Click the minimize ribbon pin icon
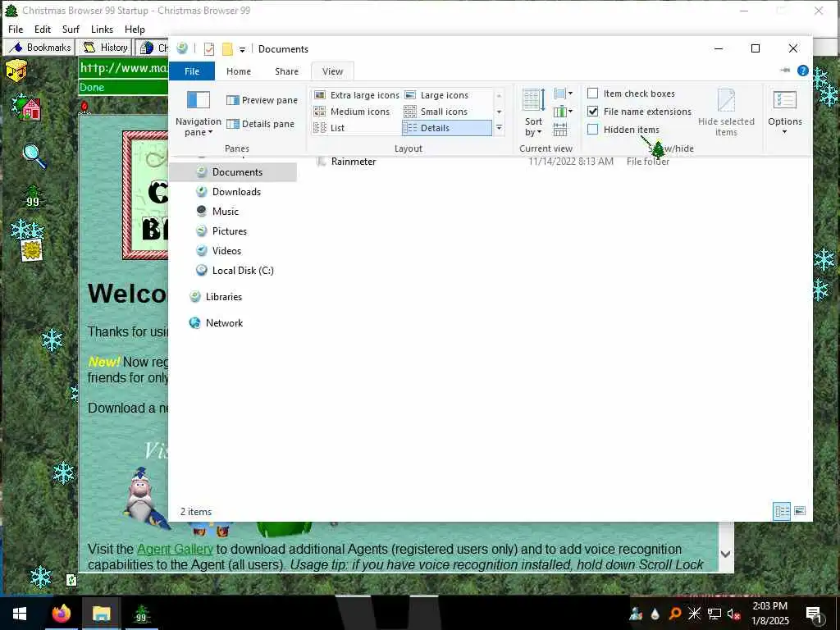 [785, 71]
